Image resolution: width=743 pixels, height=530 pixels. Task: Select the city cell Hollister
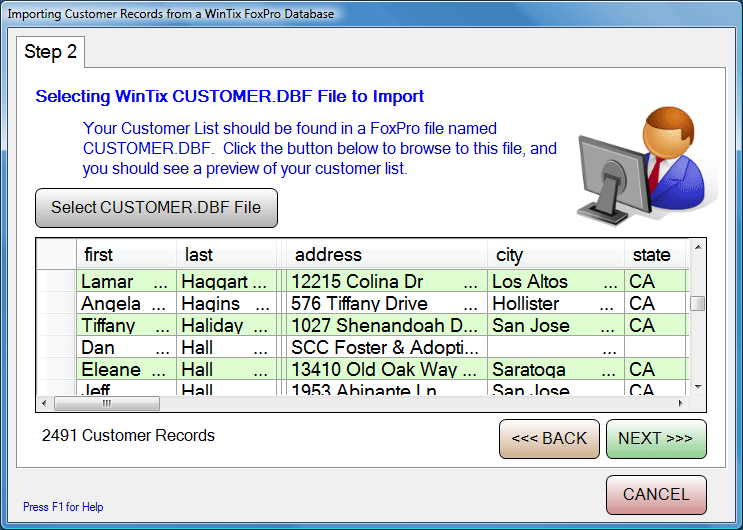pos(556,303)
